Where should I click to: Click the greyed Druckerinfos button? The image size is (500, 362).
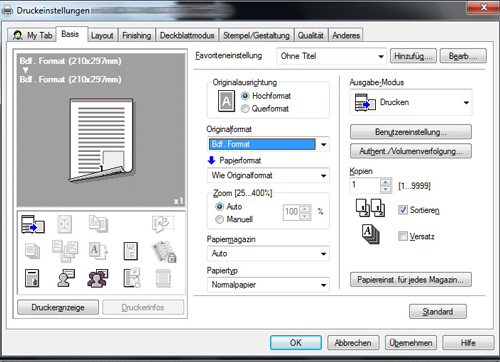(143, 307)
